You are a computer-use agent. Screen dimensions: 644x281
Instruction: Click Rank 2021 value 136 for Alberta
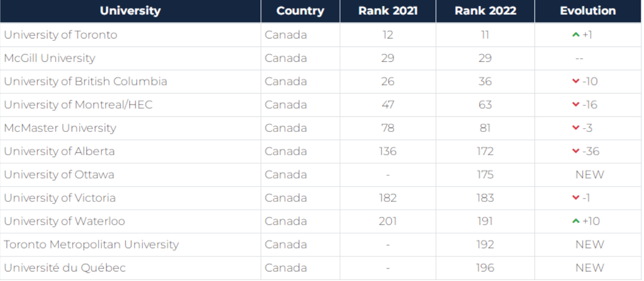coord(387,151)
